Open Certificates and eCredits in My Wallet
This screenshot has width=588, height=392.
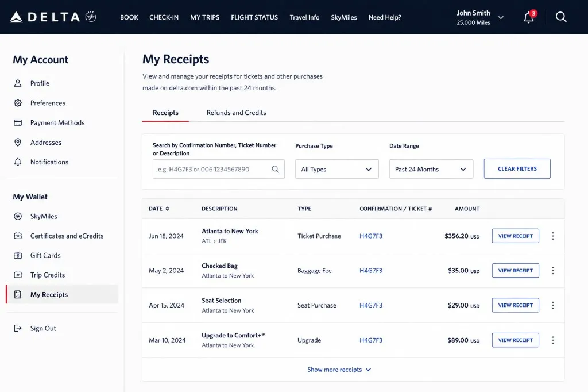[x=67, y=236]
